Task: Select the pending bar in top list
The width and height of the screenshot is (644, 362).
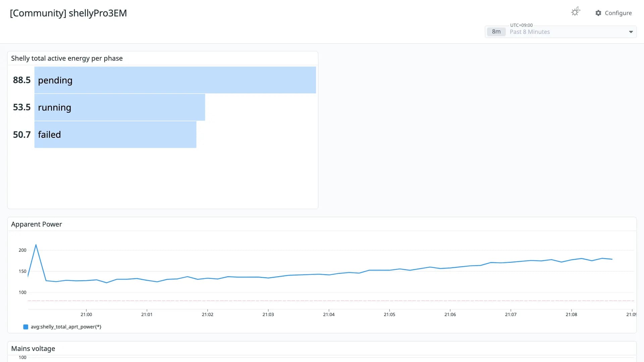Action: [175, 80]
